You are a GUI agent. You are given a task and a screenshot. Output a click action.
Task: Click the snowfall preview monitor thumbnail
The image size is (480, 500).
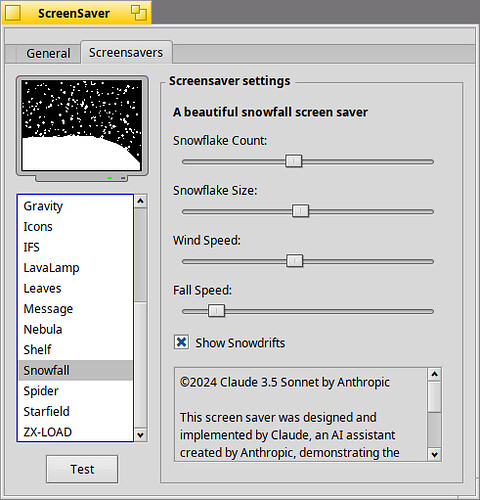pyautogui.click(x=82, y=128)
